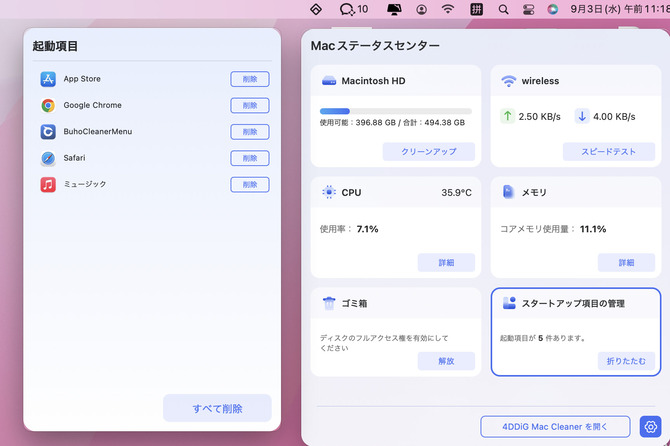The image size is (670, 446).
Task: Click the 7.1% CPU usage value
Action: [x=367, y=229]
